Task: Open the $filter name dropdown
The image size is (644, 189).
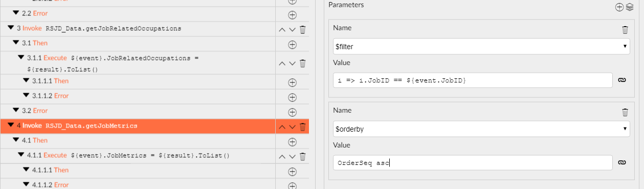Action: (481, 47)
